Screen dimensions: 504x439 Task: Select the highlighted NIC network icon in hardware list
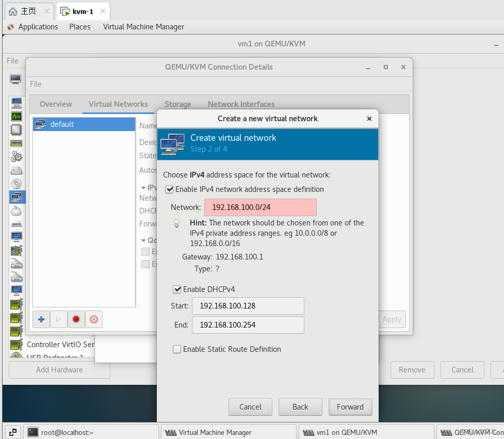coord(17,197)
